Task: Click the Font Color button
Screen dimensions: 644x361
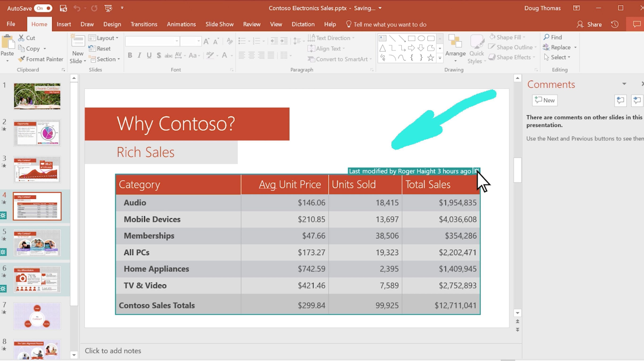Action: click(x=225, y=55)
